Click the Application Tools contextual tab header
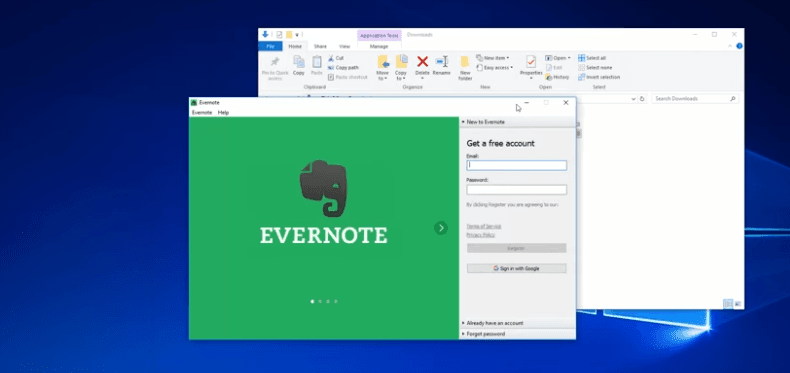This screenshot has width=790, height=373. click(x=379, y=35)
